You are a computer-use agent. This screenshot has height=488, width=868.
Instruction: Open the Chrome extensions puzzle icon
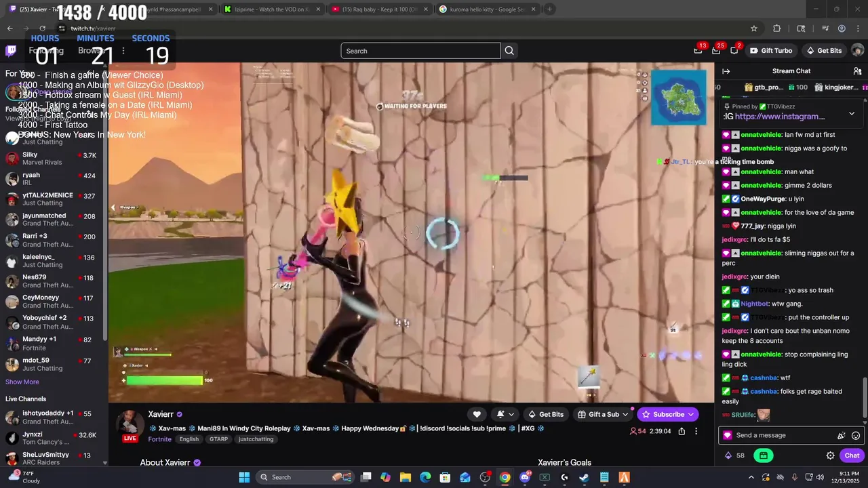coord(777,28)
